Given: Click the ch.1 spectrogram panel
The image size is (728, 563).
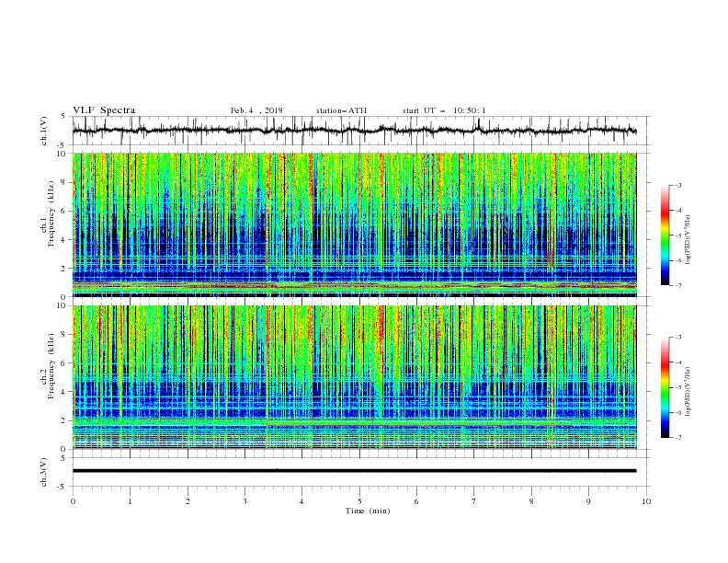Looking at the screenshot, I should (x=354, y=224).
